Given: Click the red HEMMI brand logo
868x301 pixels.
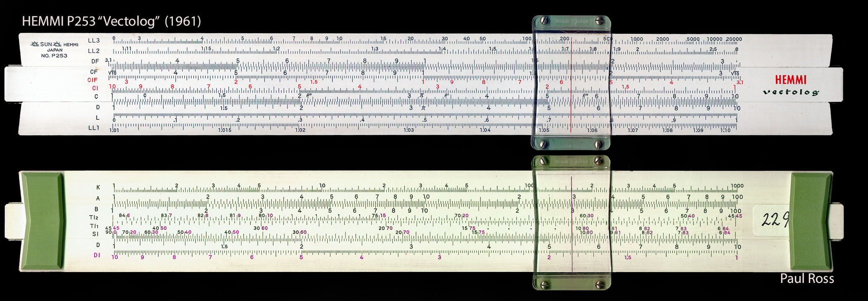Looking at the screenshot, I should (791, 80).
